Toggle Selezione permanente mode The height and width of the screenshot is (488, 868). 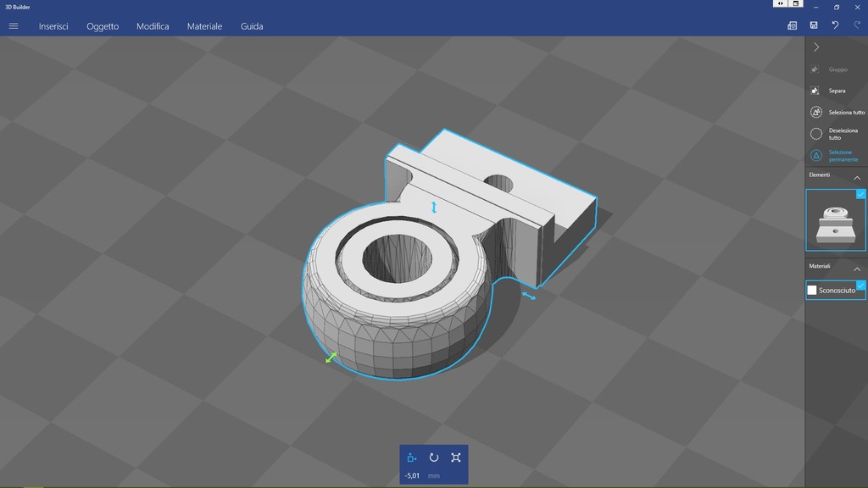(x=815, y=156)
